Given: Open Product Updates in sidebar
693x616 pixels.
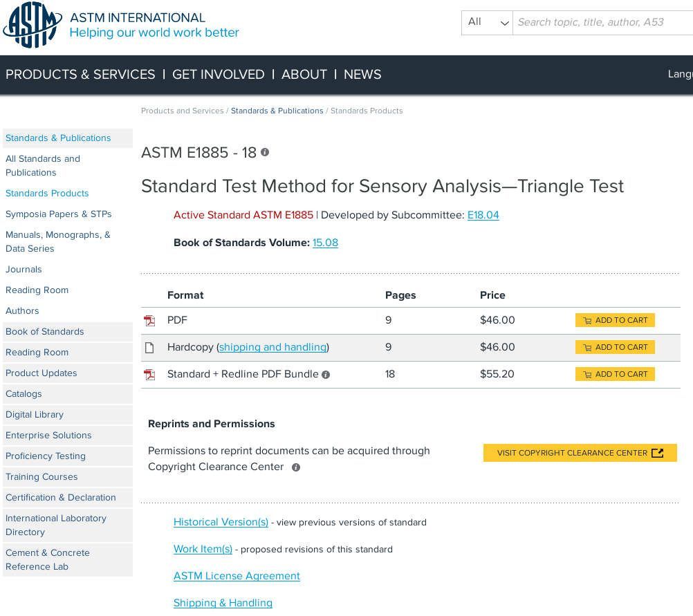Looking at the screenshot, I should pyautogui.click(x=67, y=373).
